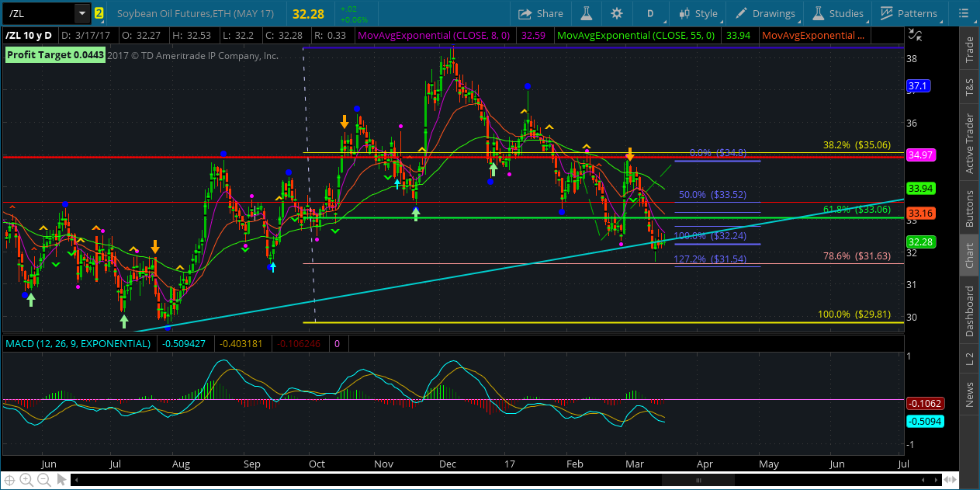Viewport: 980px width, 490px height.
Task: Click the 0.0% ($34.8) retracement label
Action: pos(718,153)
